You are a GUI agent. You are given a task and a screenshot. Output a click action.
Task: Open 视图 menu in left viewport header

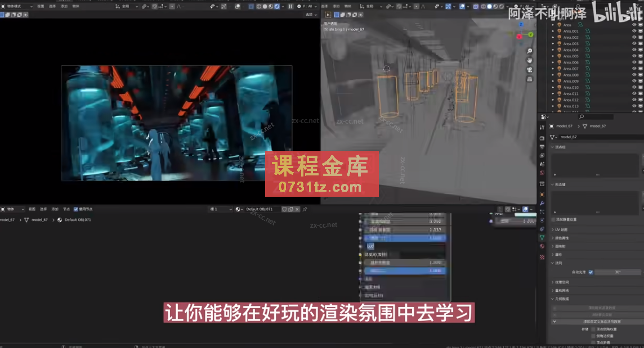click(41, 7)
